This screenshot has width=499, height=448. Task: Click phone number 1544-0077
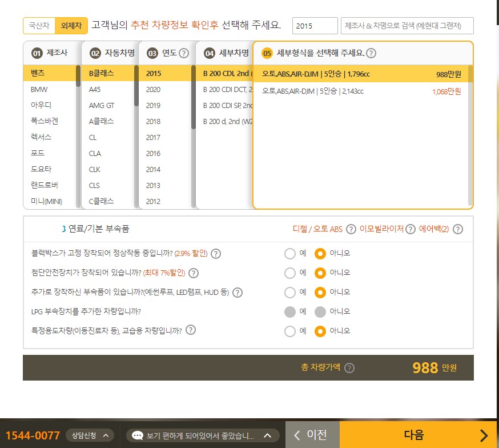(33, 435)
